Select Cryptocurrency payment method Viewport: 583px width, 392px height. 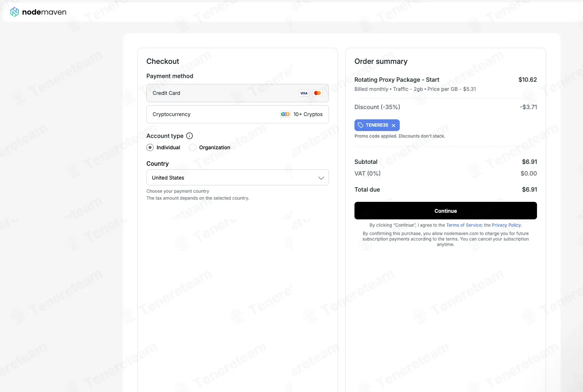pos(238,114)
